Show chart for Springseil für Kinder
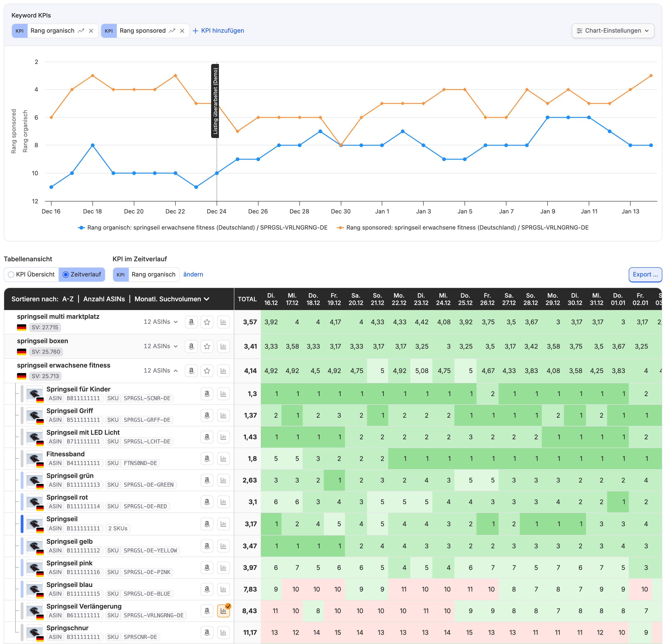The width and height of the screenshot is (666, 644). pyautogui.click(x=223, y=394)
